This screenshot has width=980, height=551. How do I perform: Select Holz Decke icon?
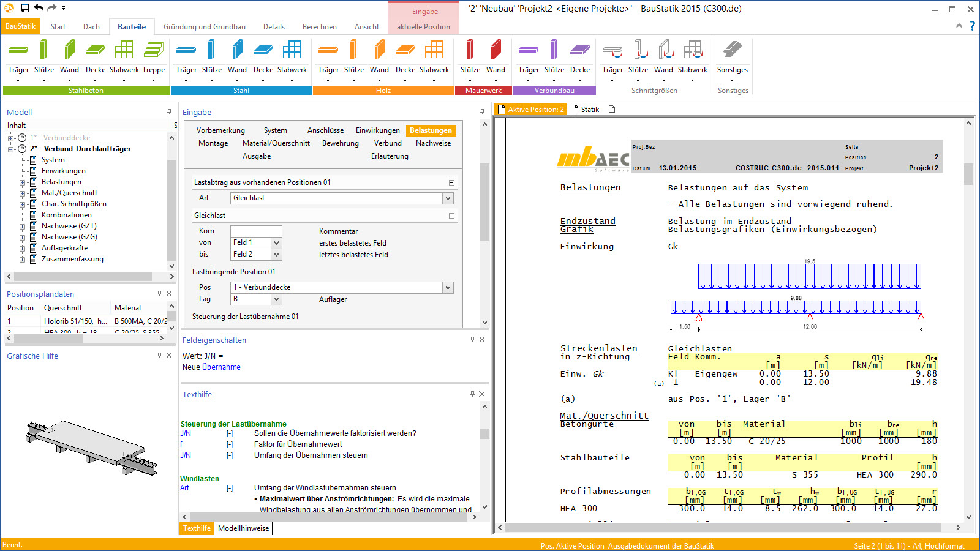click(405, 50)
